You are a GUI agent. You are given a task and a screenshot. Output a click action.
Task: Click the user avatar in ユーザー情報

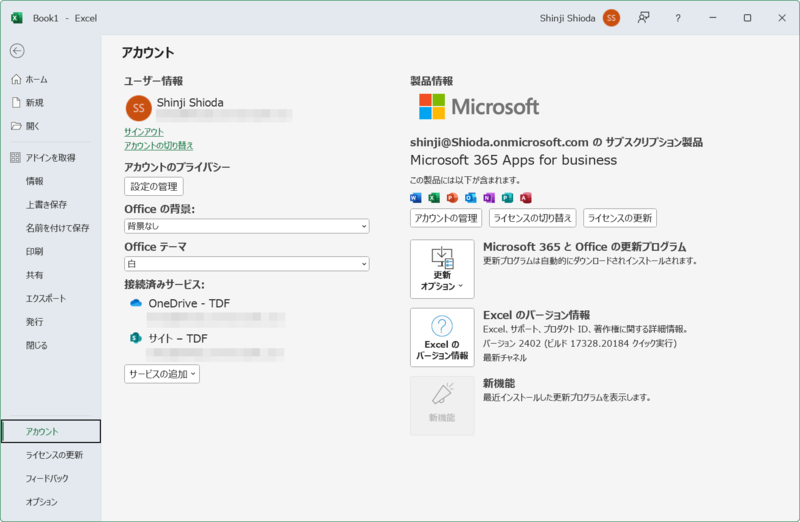(x=139, y=108)
